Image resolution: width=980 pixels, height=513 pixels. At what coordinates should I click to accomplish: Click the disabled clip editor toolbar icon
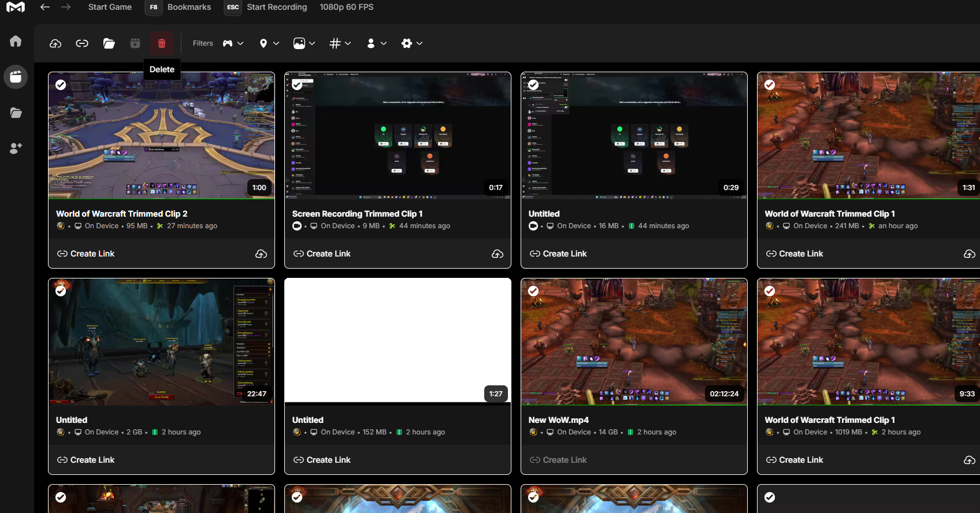click(135, 43)
